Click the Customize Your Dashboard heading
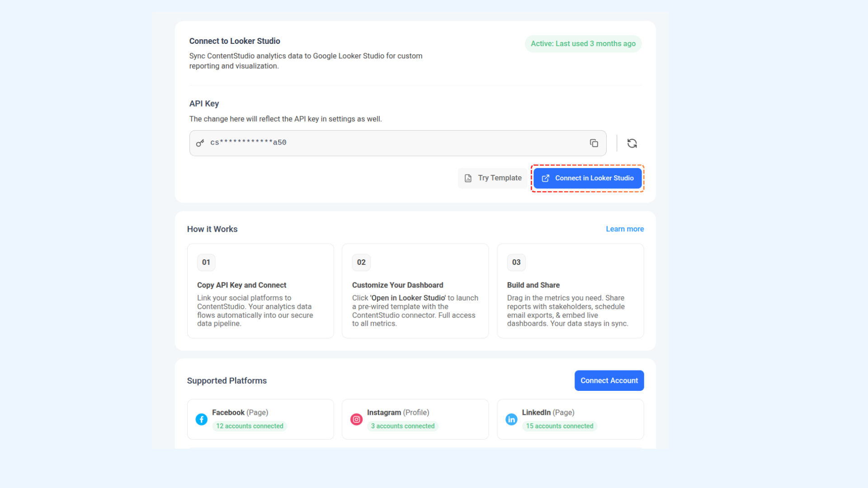Image resolution: width=868 pixels, height=488 pixels. pos(397,285)
